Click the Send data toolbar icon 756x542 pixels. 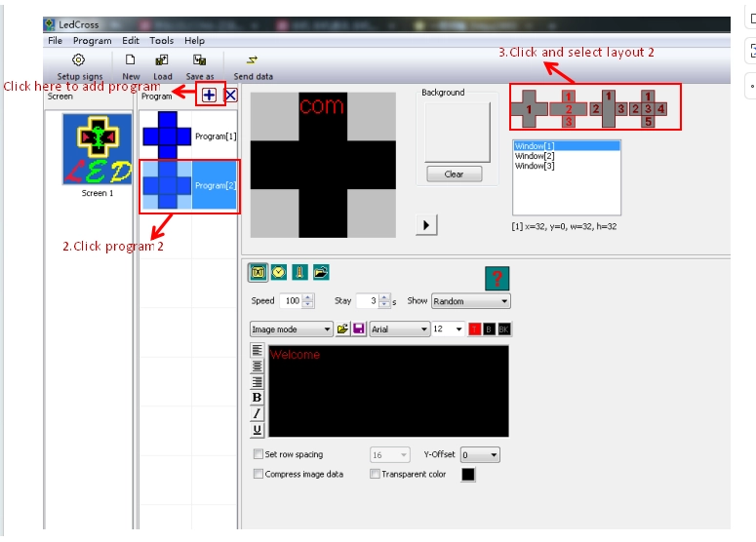(252, 60)
